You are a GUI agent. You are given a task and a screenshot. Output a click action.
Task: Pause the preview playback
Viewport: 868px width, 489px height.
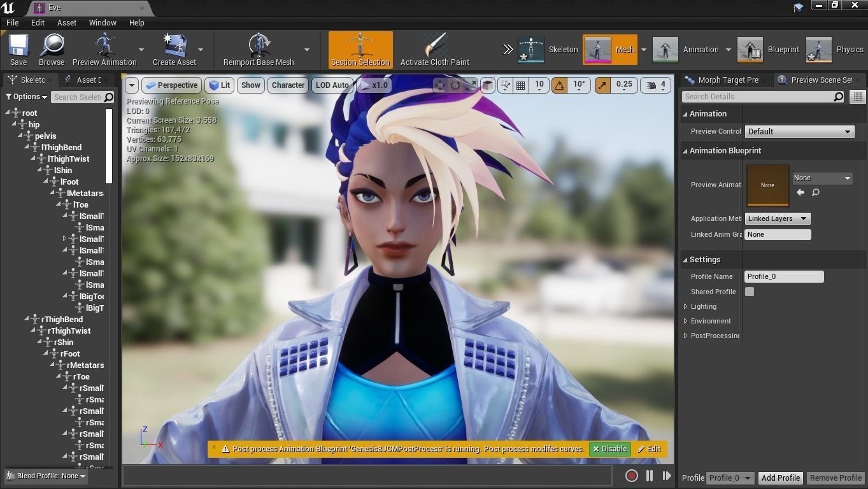[650, 476]
